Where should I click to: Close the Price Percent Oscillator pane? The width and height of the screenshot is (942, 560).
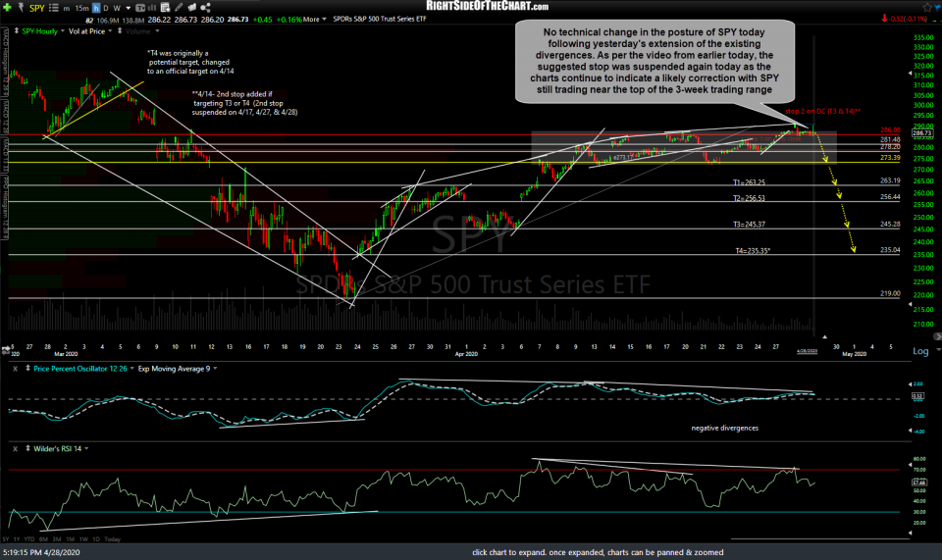pyautogui.click(x=15, y=369)
